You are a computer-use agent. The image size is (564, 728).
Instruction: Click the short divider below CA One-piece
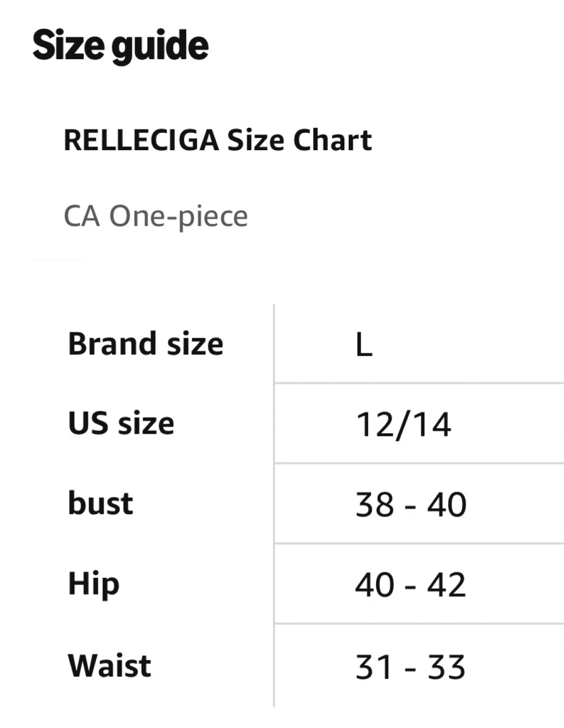[x=59, y=260]
